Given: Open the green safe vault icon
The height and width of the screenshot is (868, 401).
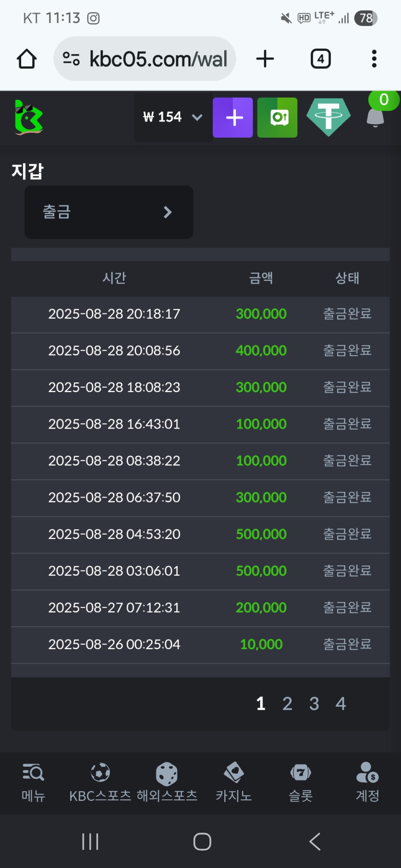Looking at the screenshot, I should [277, 118].
